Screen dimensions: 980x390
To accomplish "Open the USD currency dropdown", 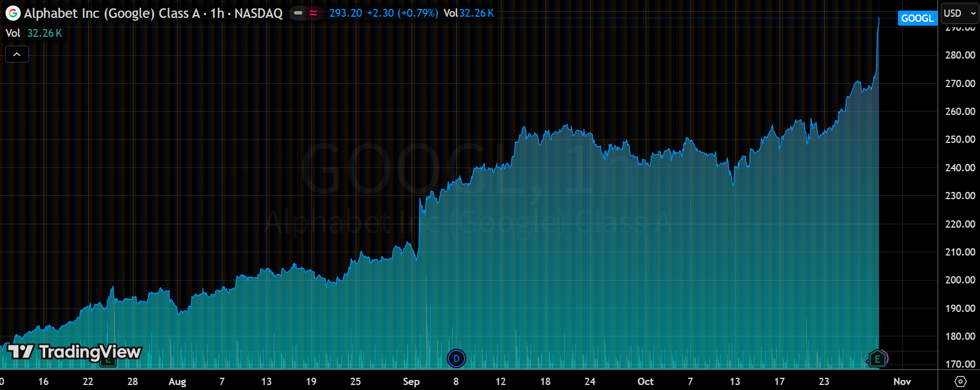I will pos(960,13).
